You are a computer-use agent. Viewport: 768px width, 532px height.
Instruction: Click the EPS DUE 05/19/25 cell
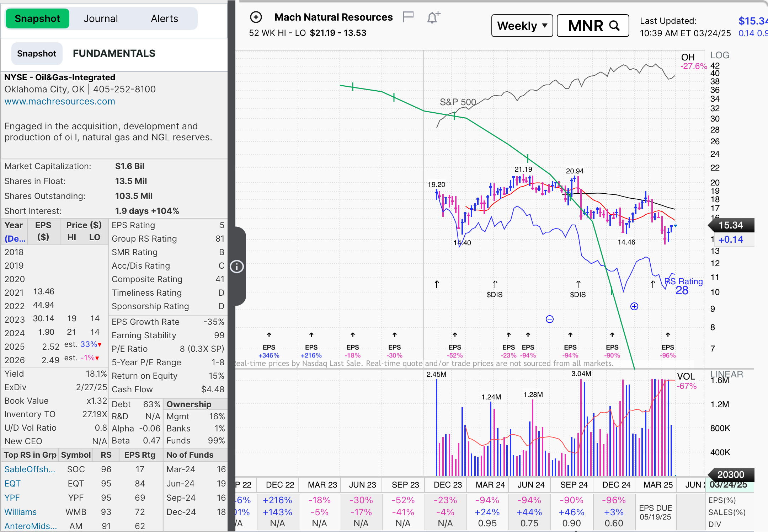656,512
